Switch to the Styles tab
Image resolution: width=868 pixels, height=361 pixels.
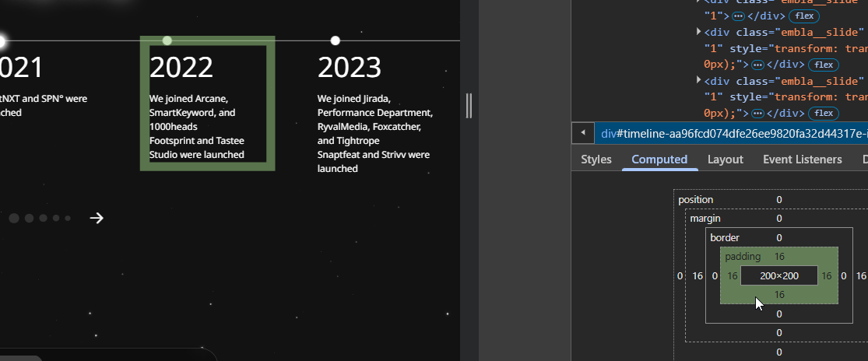pyautogui.click(x=596, y=159)
